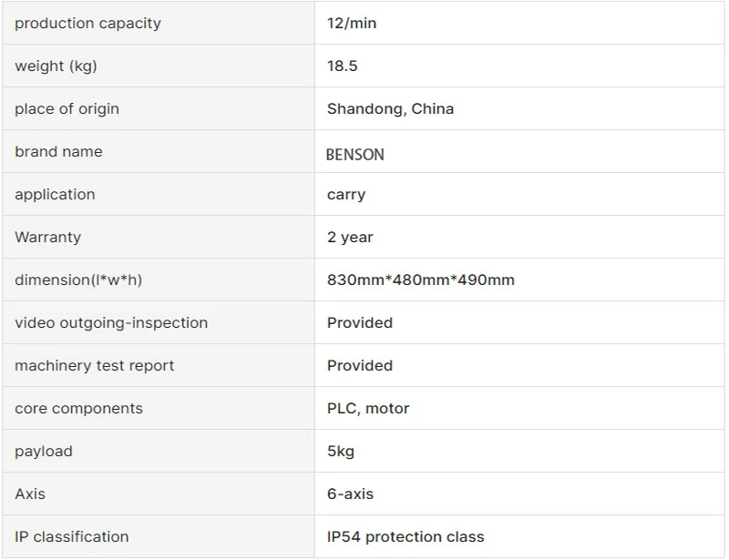
Task: Click the 830mm*480mm*490mm dimension value
Action: (x=421, y=280)
